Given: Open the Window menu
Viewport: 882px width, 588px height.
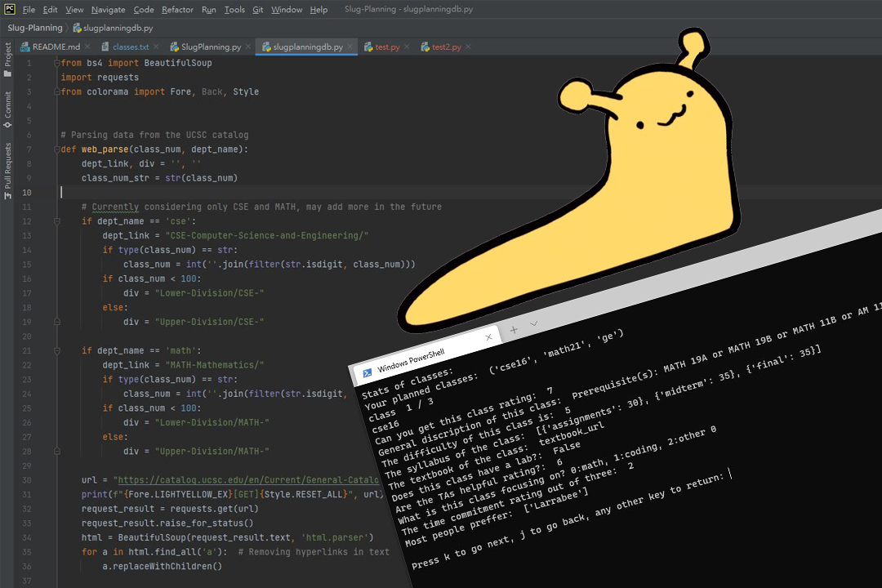Looking at the screenshot, I should [287, 10].
